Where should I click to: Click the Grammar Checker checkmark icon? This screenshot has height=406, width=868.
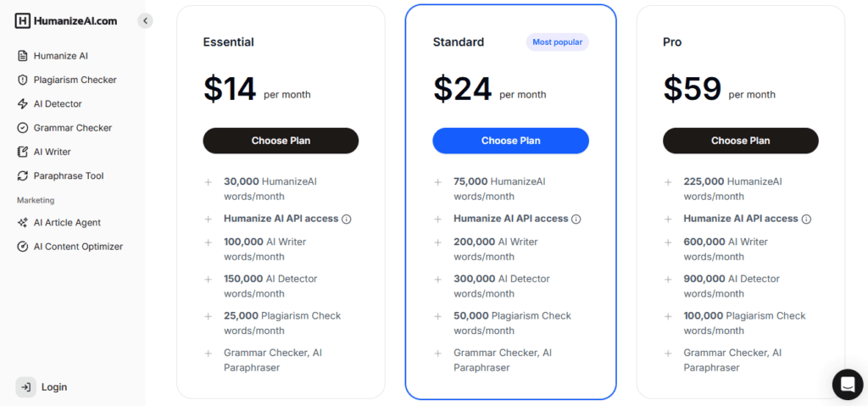pyautogui.click(x=23, y=128)
